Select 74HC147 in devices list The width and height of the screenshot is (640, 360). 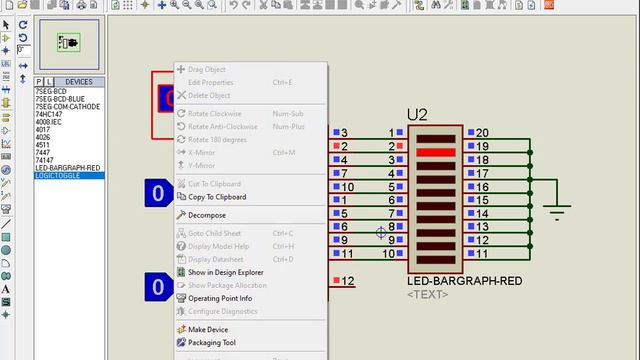pos(49,114)
